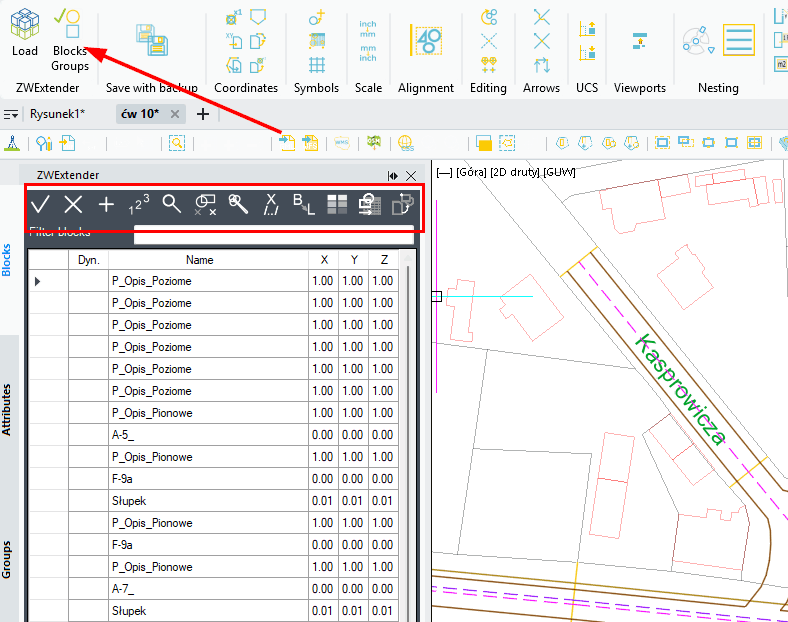Screen dimensions: 788x622
Task: Click the inch to mm scale icon
Action: click(x=367, y=29)
